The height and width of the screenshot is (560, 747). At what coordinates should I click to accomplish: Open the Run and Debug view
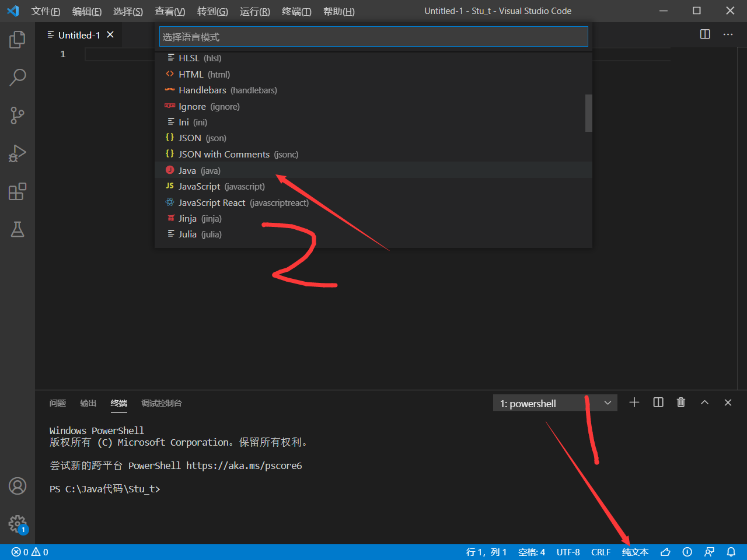click(x=18, y=153)
